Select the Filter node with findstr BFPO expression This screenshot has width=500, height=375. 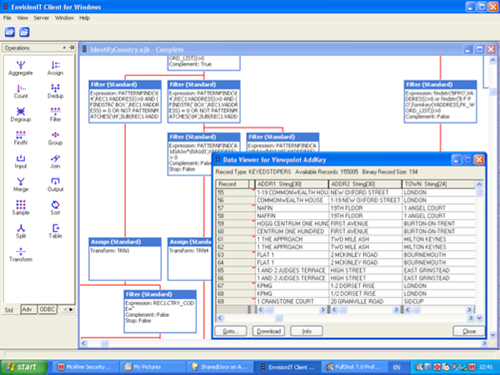440,102
